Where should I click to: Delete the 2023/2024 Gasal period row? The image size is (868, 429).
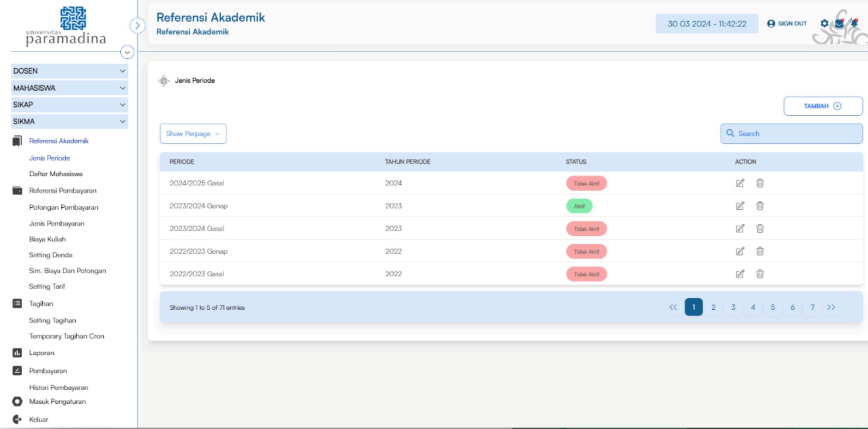coord(760,229)
